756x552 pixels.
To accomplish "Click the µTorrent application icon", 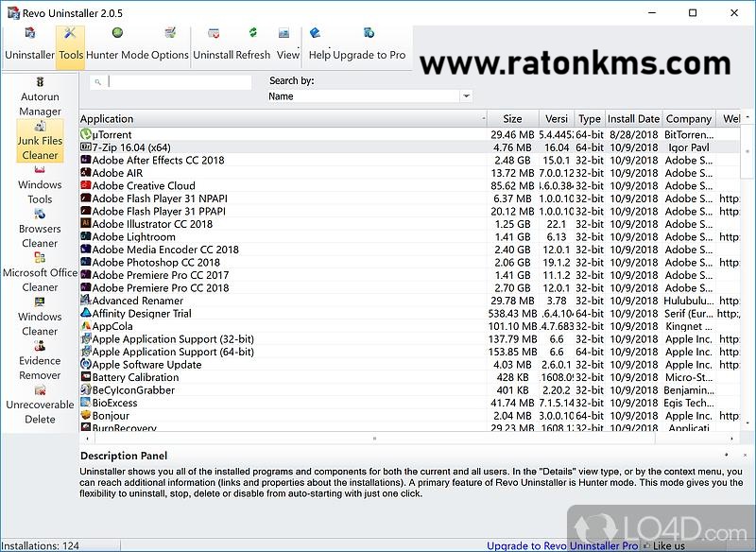I will tap(86, 134).
